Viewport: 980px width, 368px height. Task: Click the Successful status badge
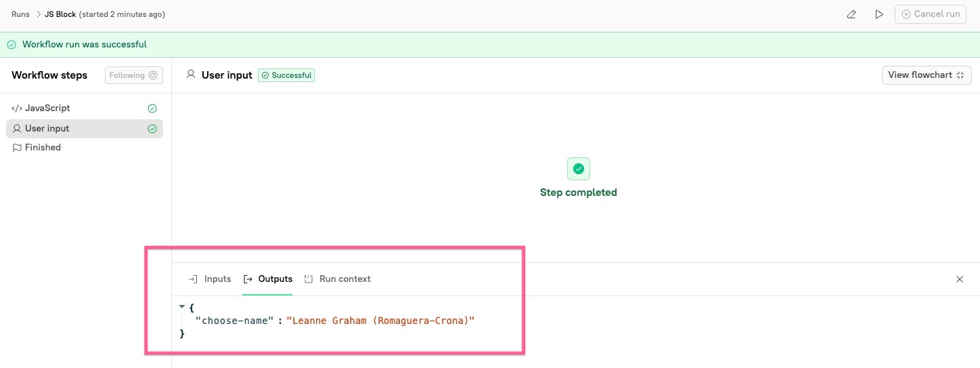point(286,75)
